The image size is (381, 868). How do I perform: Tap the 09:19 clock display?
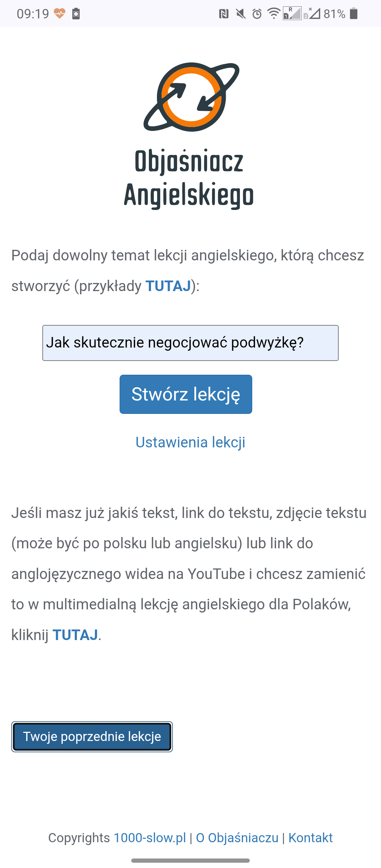[x=34, y=13]
